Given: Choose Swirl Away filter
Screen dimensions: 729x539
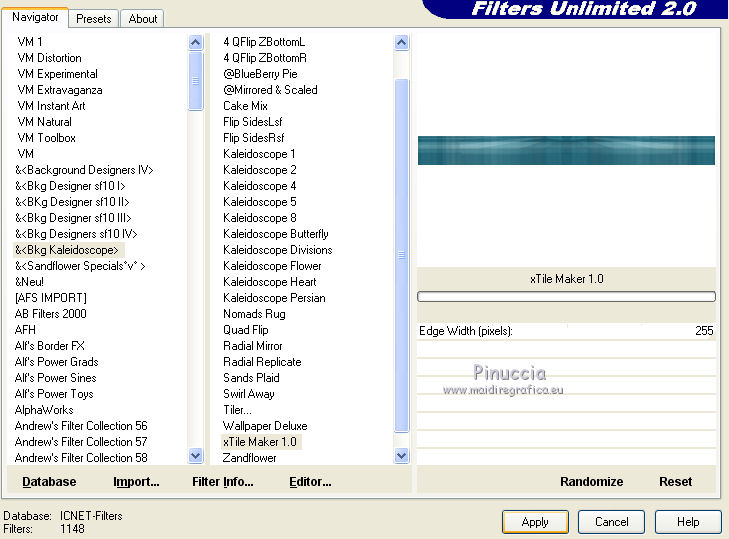Looking at the screenshot, I should click(x=248, y=393).
